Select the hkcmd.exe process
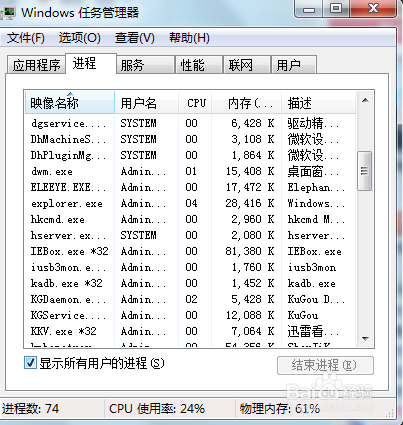This screenshot has height=425, width=403. click(x=190, y=219)
